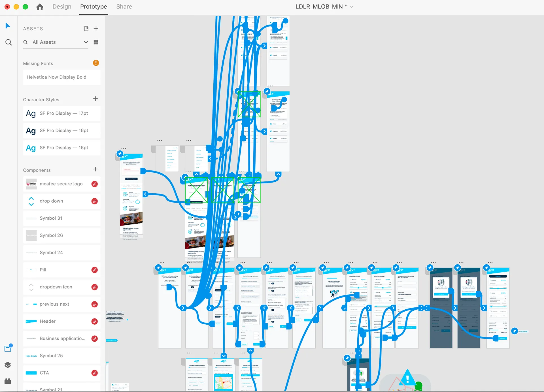Add a new Character Style
Screen dimensions: 544x392
pos(95,99)
